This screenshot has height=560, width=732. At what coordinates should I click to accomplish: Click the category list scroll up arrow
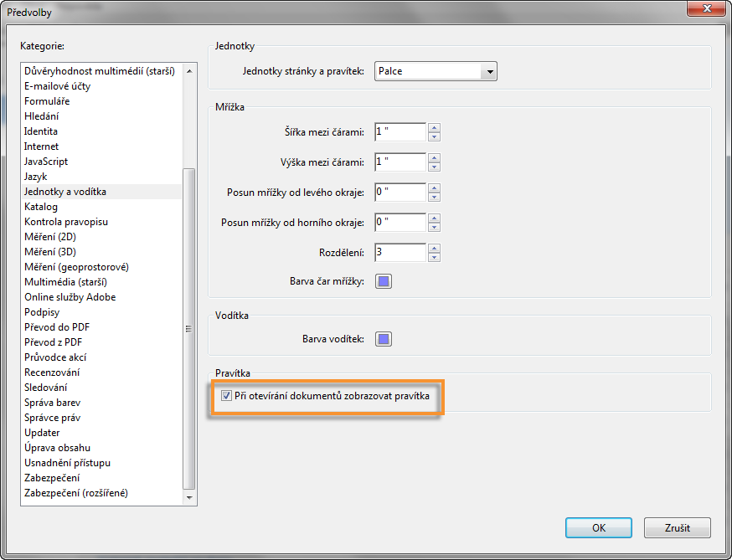pyautogui.click(x=189, y=71)
